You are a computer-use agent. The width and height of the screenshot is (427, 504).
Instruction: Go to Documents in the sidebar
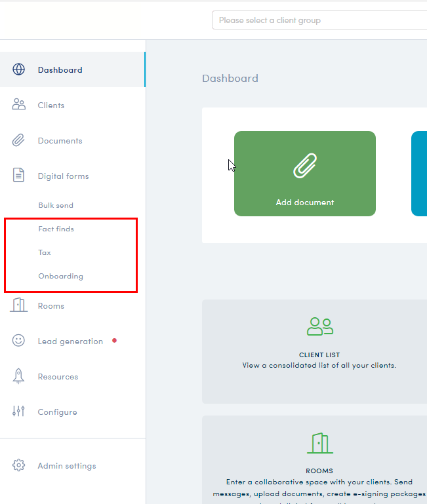coord(73,140)
